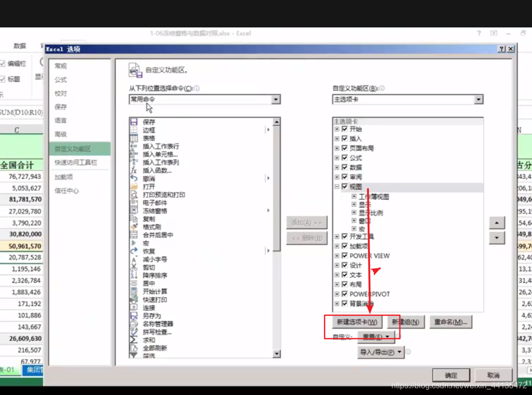
Task: Open the 快速访问工具栏 category
Action: 76,163
